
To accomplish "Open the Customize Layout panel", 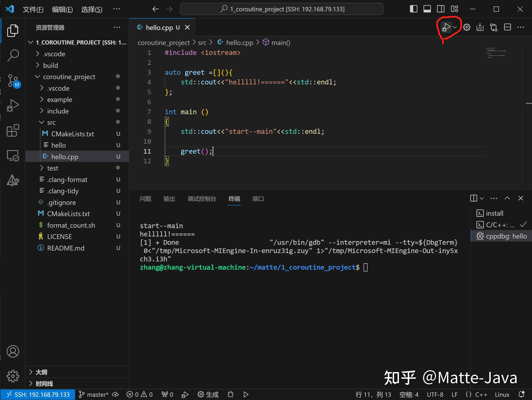I will [455, 9].
